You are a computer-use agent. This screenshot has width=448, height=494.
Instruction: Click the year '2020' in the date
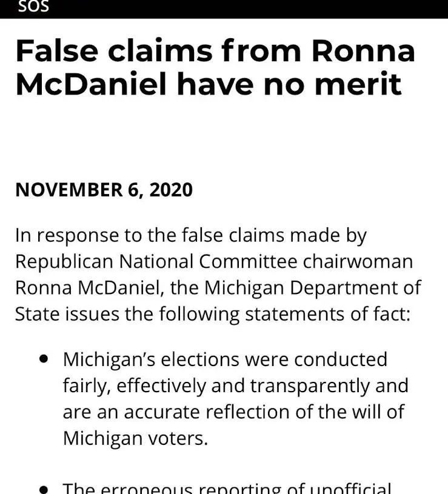pos(171,190)
